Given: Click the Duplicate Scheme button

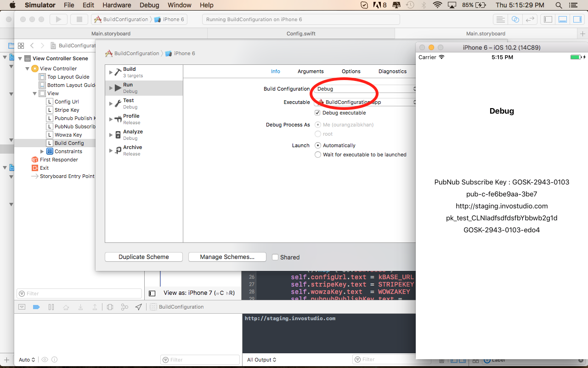Looking at the screenshot, I should click(144, 257).
